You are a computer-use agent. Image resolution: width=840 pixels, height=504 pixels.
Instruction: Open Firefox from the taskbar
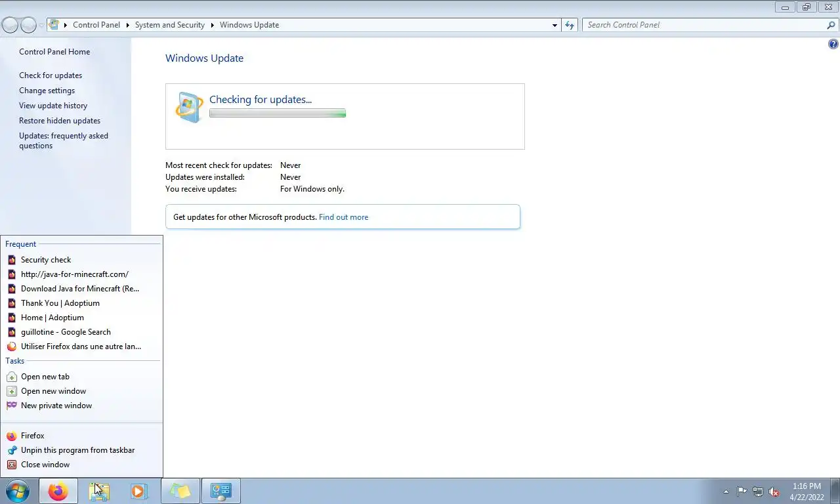(58, 491)
